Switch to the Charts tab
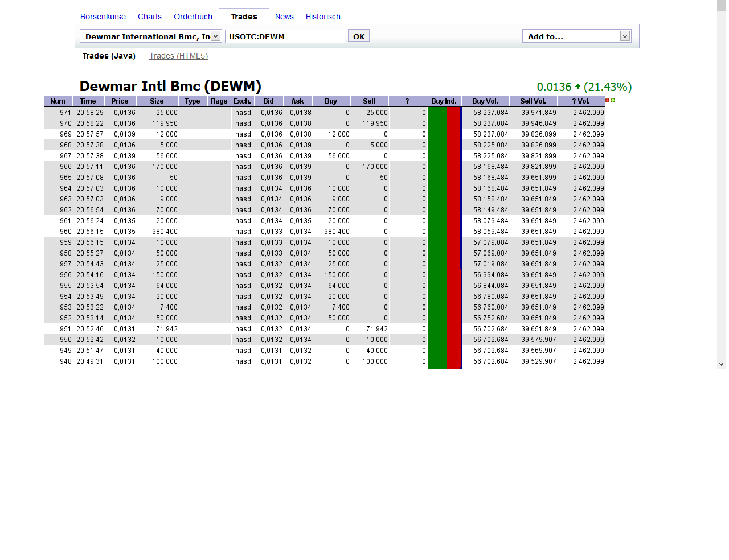This screenshot has width=729, height=560. (150, 17)
